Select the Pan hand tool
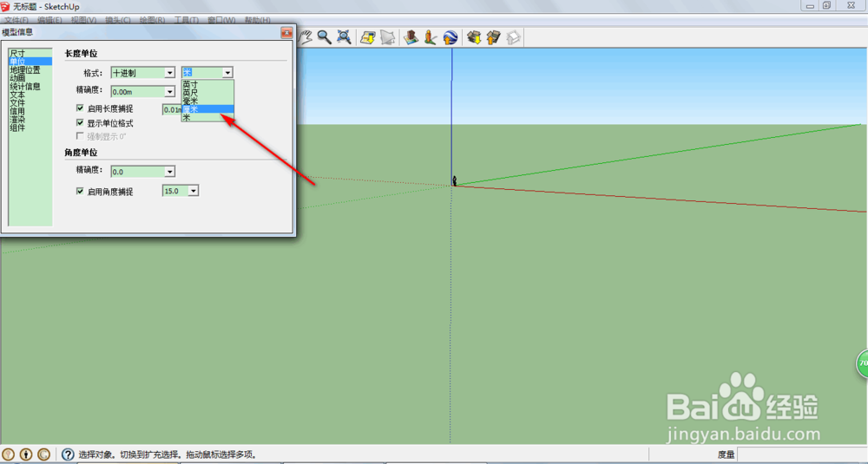The height and width of the screenshot is (464, 868). (305, 37)
